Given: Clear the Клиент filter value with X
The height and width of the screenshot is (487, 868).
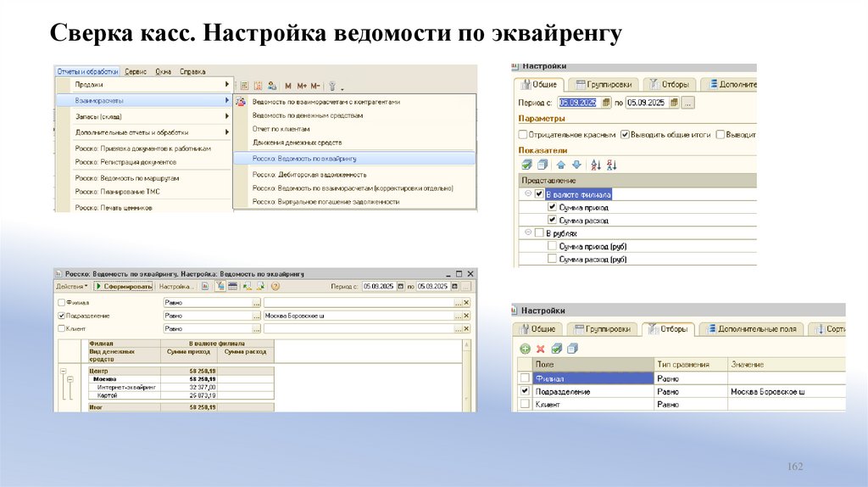Looking at the screenshot, I should click(x=467, y=328).
